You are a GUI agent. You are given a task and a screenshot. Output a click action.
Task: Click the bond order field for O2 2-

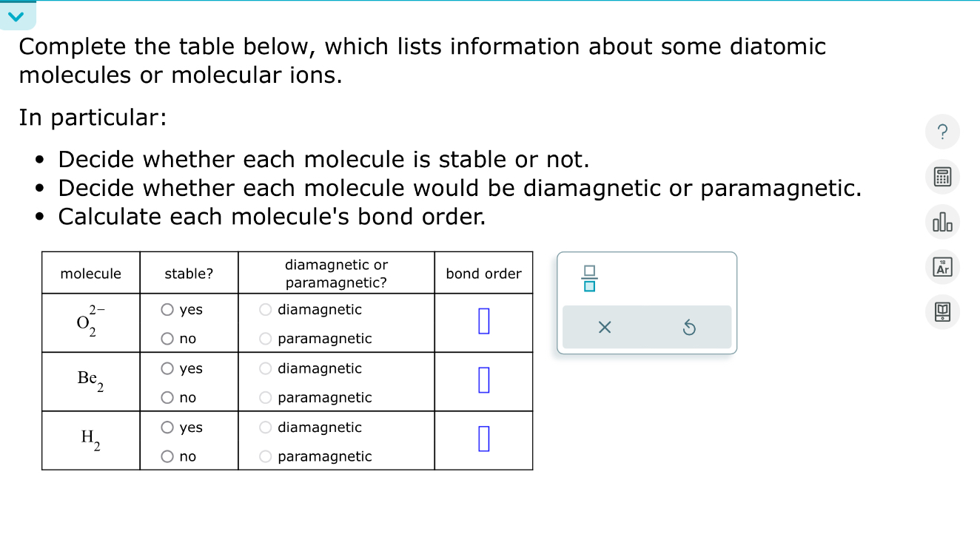pos(483,322)
